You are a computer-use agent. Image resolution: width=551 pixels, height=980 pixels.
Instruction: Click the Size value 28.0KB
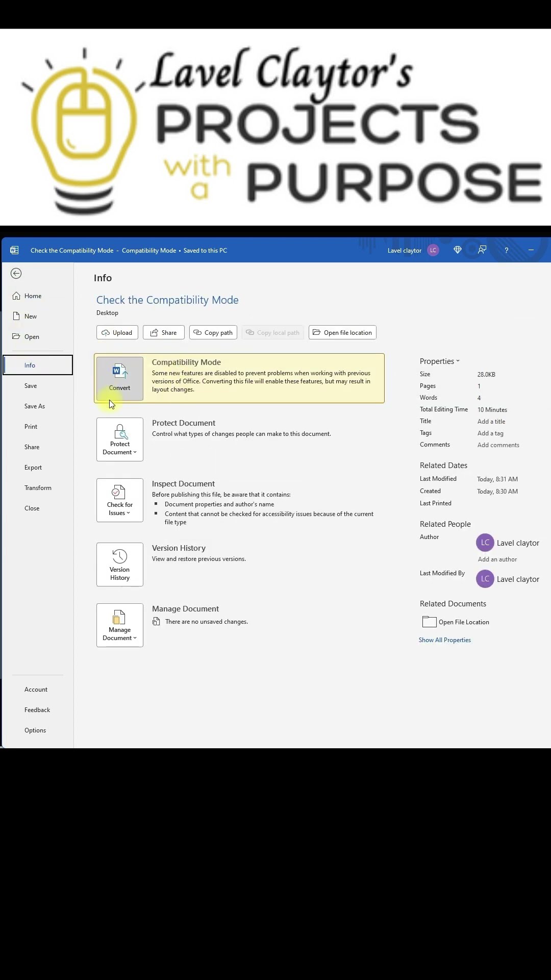pyautogui.click(x=486, y=375)
